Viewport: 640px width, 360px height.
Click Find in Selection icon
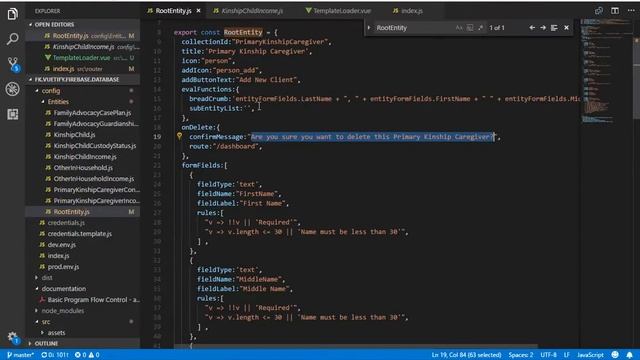[x=554, y=28]
